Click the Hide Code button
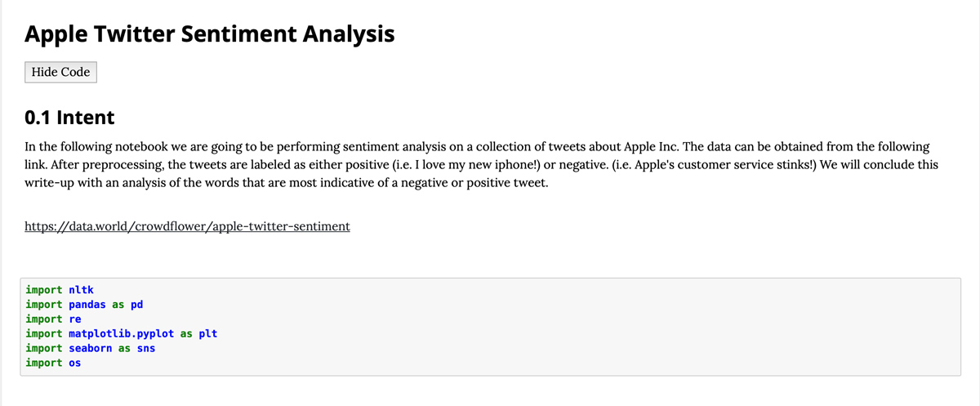Image resolution: width=980 pixels, height=406 pixels. tap(60, 72)
